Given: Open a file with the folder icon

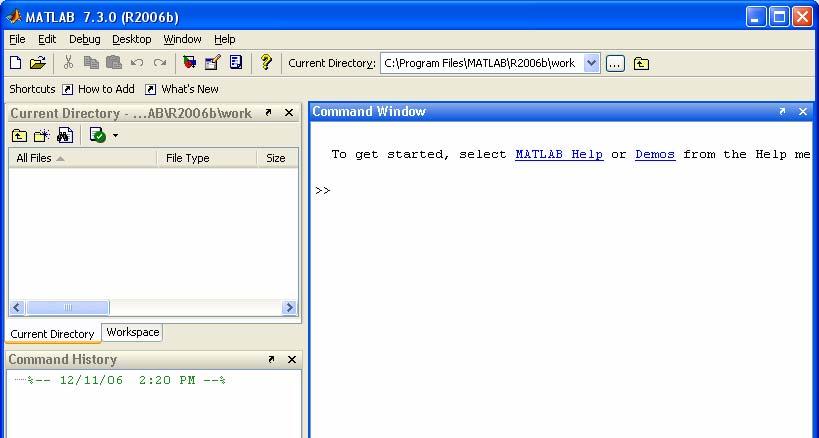Looking at the screenshot, I should [38, 63].
